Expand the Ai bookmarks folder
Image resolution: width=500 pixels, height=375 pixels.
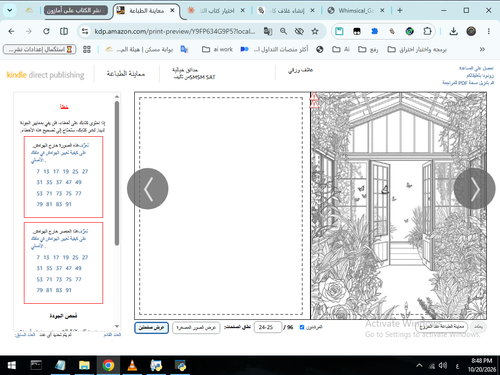point(341,49)
